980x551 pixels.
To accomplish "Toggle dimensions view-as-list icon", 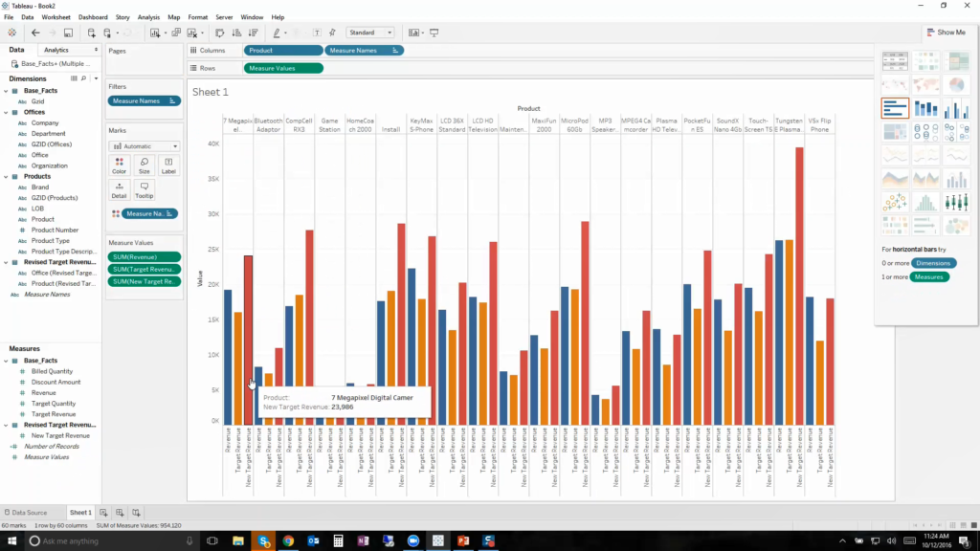I will (x=74, y=78).
